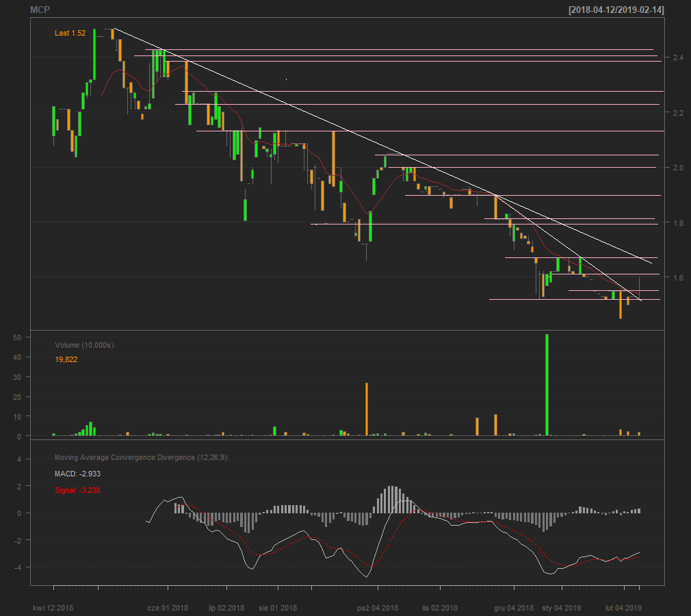Click the 'kwi 12 2018' date label
The image size is (691, 616).
coord(53,608)
